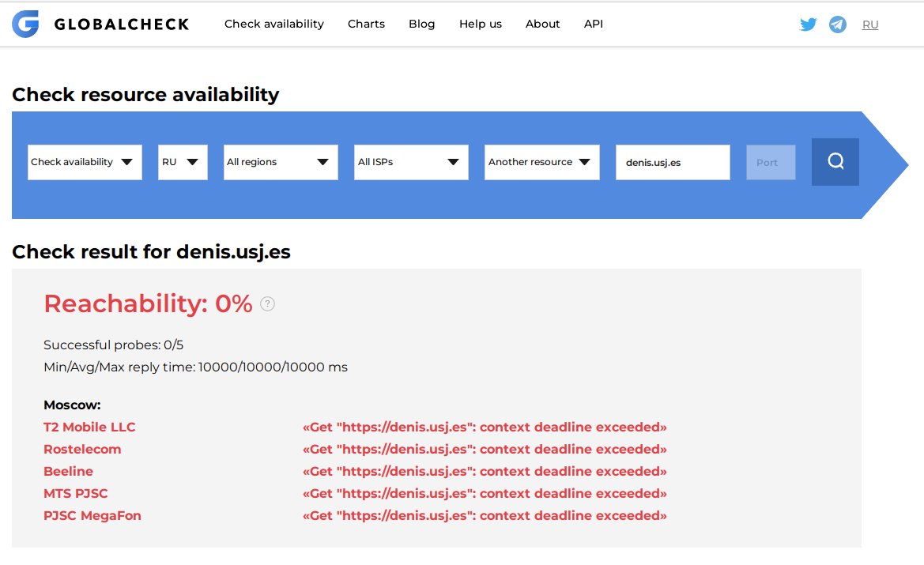924x565 pixels.
Task: Open the Another resource dropdown
Action: click(x=542, y=162)
